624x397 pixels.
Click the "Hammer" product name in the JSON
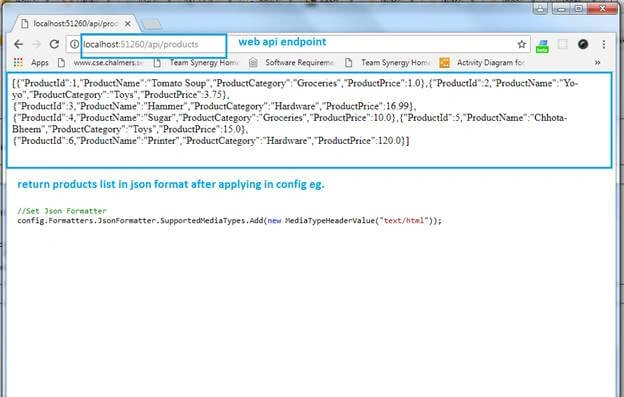click(x=165, y=106)
